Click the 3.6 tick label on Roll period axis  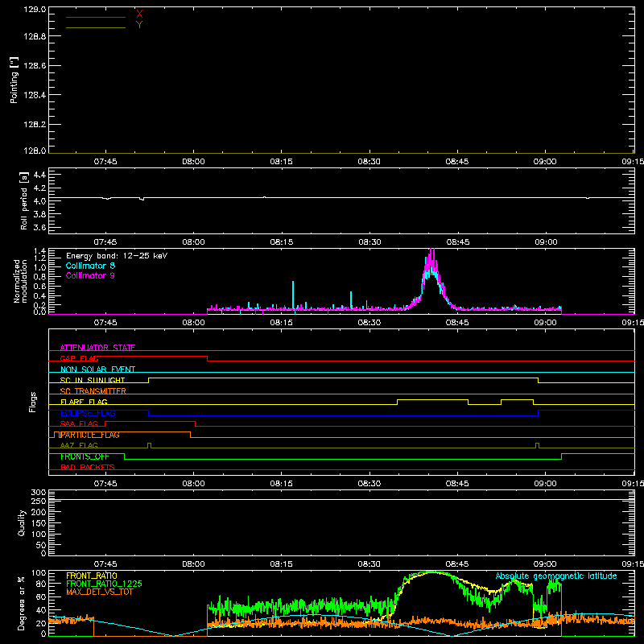pos(39,227)
